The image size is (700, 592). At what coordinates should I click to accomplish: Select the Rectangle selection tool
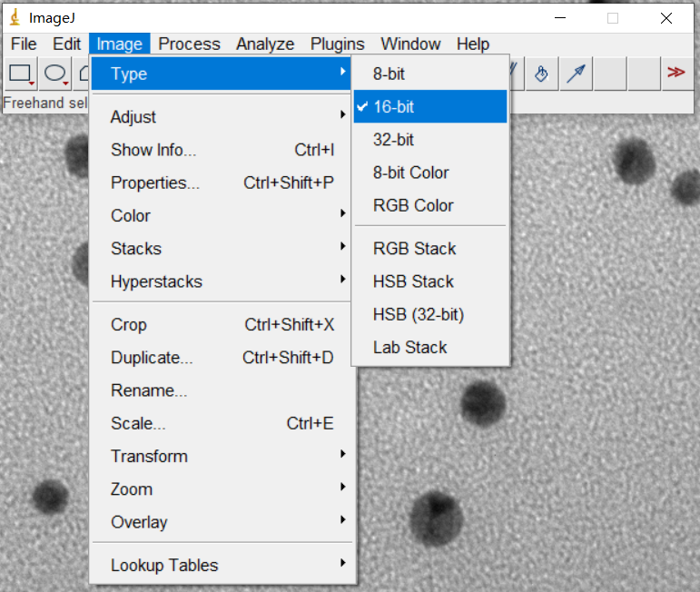pyautogui.click(x=21, y=74)
